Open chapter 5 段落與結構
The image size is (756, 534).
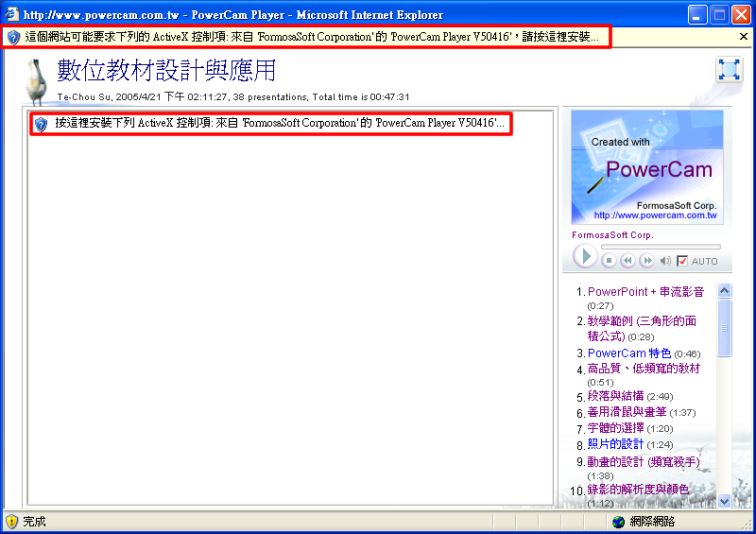(x=615, y=396)
